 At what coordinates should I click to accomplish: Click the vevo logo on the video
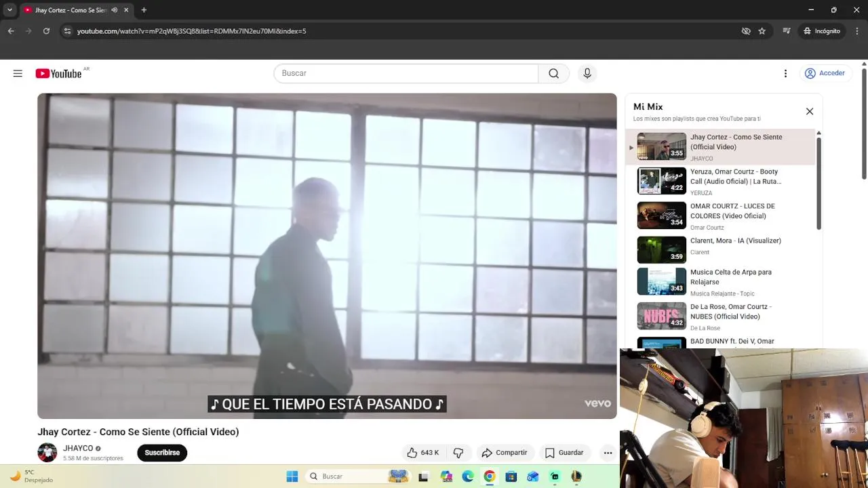597,403
